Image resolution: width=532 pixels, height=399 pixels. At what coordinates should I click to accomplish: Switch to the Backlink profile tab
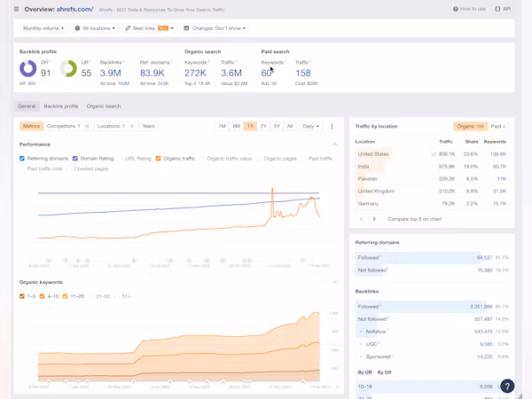click(61, 106)
